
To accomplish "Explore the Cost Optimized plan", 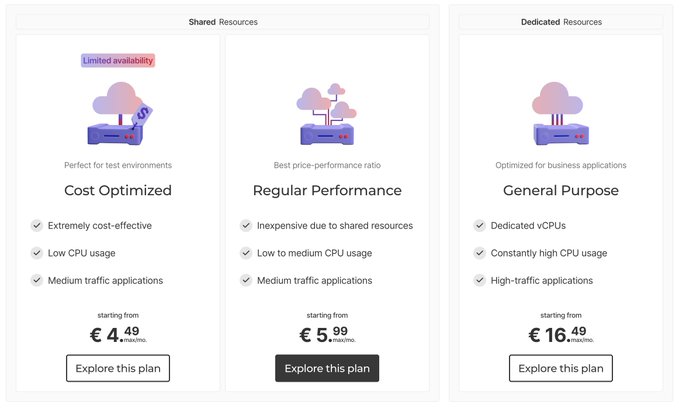I will tap(118, 368).
